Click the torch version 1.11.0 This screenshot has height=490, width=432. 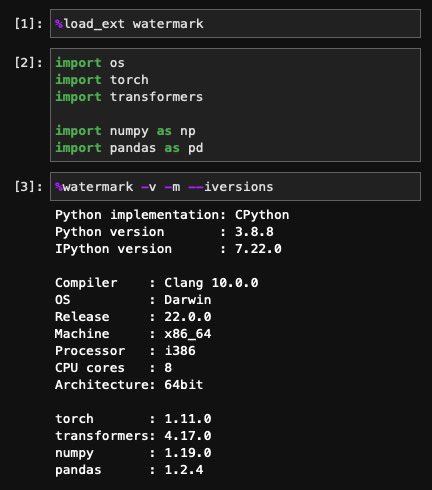click(x=188, y=419)
